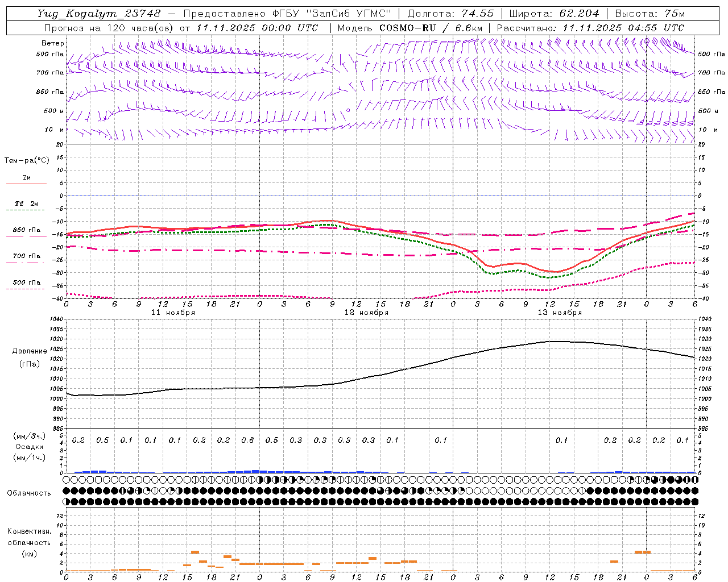The image size is (728, 582).
Task: Click the Широта: 62.204 header field
Action: pyautogui.click(x=554, y=14)
